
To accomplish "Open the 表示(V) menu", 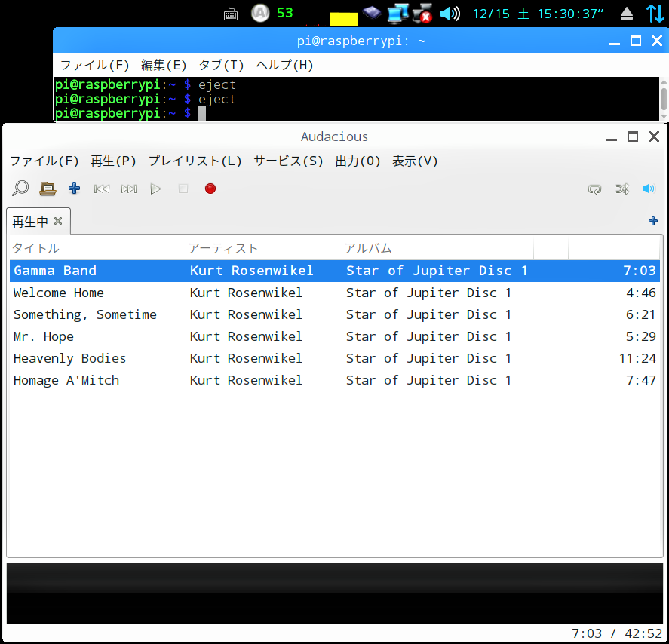I will point(415,161).
